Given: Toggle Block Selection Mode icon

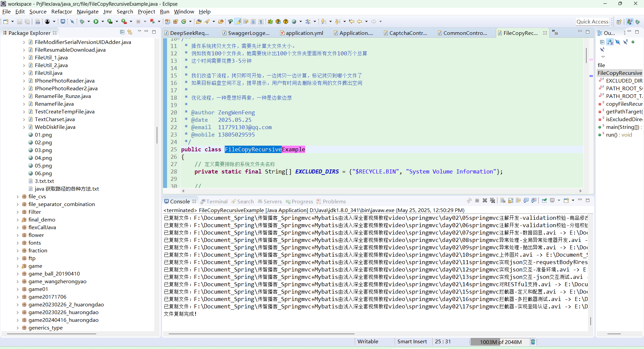Looking at the screenshot, I should [x=253, y=21].
